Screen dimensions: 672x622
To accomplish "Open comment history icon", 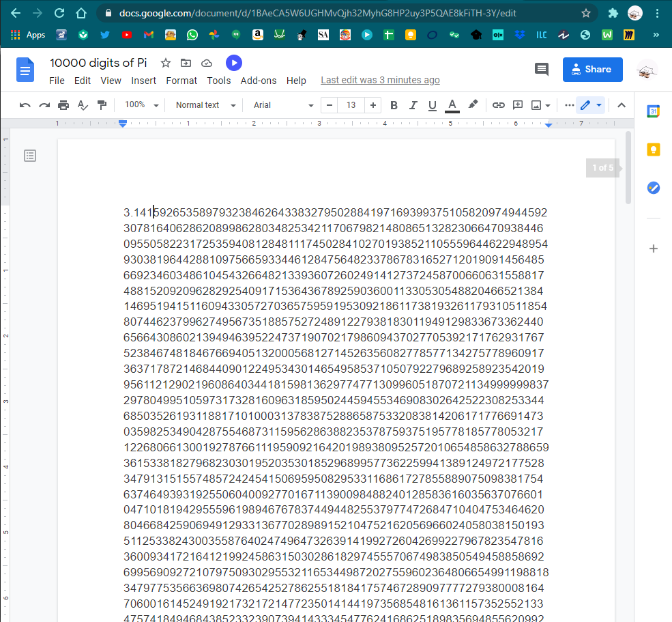I will (x=542, y=69).
